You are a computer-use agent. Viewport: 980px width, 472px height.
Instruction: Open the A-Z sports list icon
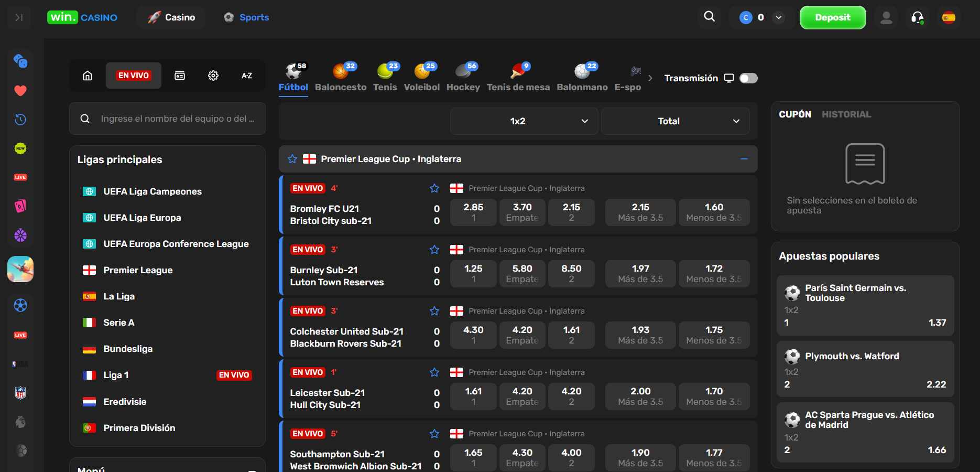[246, 76]
